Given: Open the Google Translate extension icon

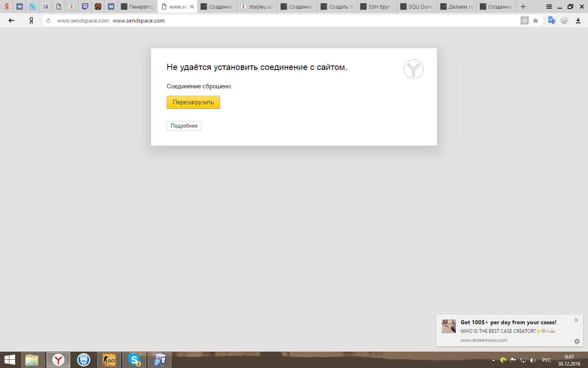Looking at the screenshot, I should 552,20.
